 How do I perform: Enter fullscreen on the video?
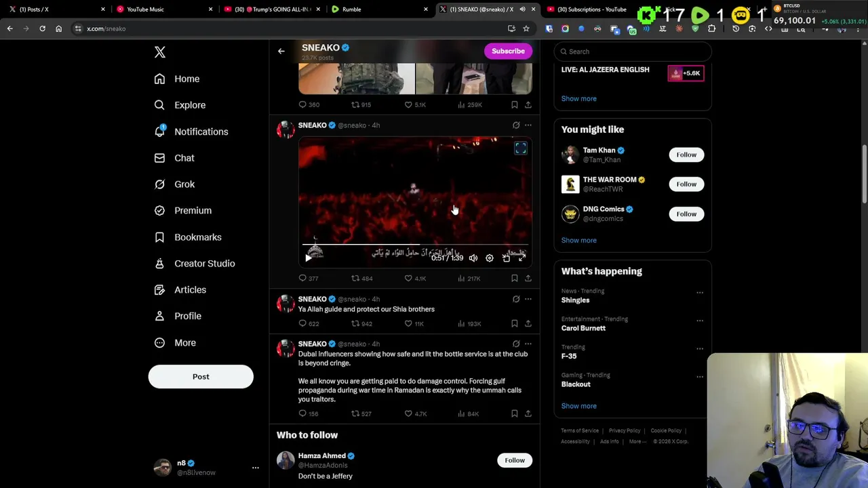tap(522, 258)
